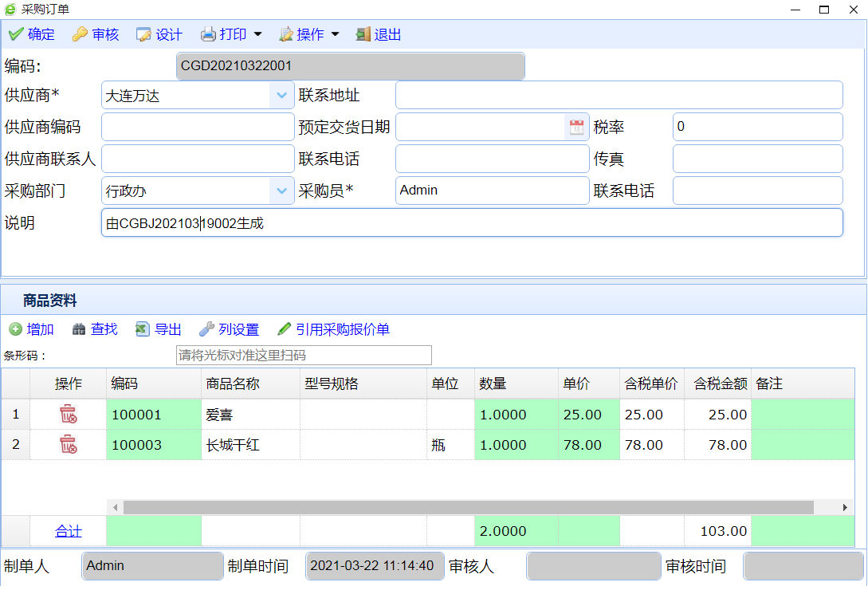
Task: Expand the 供应商 supplier dropdown
Action: point(281,96)
